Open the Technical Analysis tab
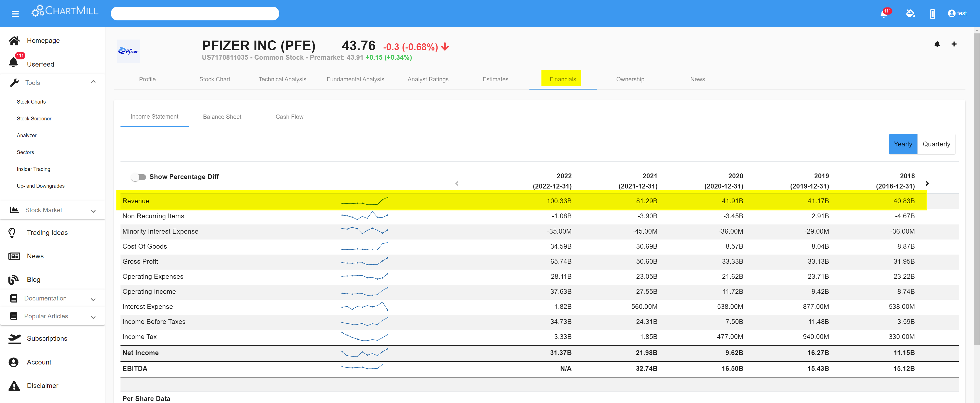The width and height of the screenshot is (980, 403). click(x=282, y=80)
